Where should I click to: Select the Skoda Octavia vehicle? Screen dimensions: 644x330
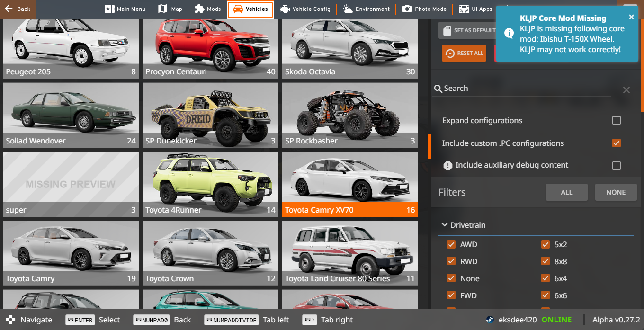tap(350, 49)
